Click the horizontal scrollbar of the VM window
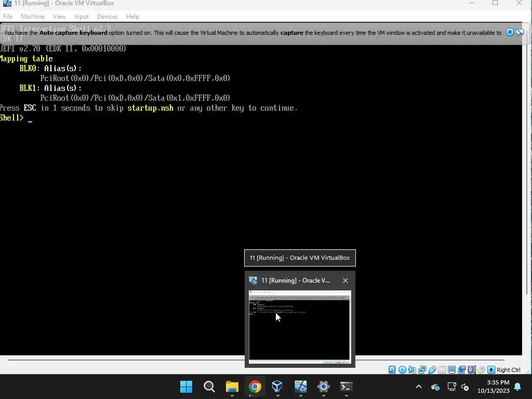Viewport: 532px width, 399px height. point(256,360)
